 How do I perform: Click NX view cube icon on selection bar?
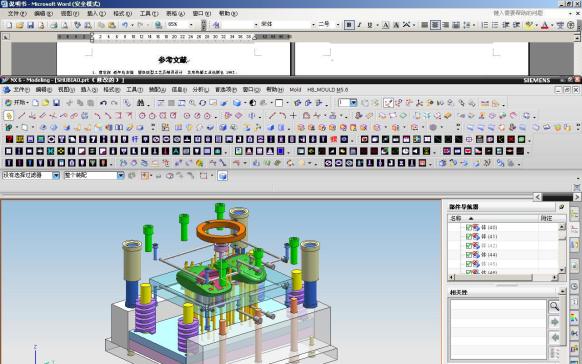coord(222,176)
